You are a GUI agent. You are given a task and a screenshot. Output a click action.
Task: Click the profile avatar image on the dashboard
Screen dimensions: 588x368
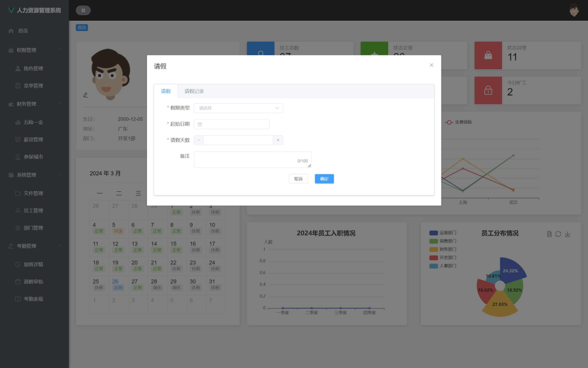110,74
